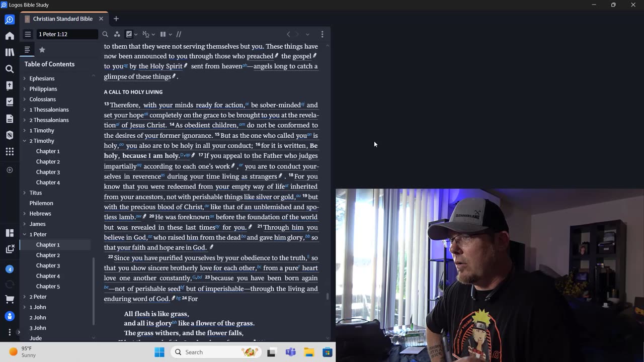Expand the Ephesians book entry
Screen dimensions: 644x362
coord(24,78)
